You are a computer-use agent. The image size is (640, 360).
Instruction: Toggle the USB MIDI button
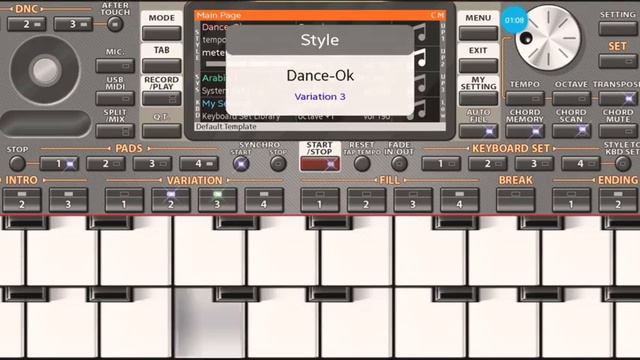(115, 98)
